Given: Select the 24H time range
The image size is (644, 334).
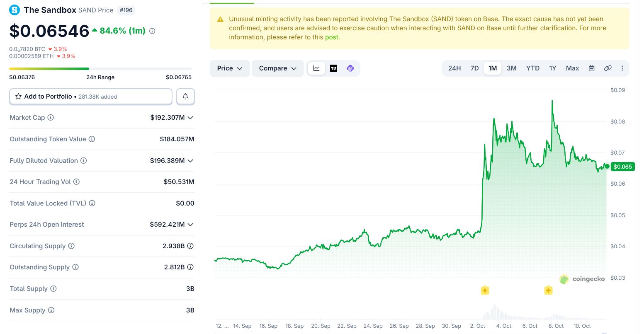Looking at the screenshot, I should [454, 68].
